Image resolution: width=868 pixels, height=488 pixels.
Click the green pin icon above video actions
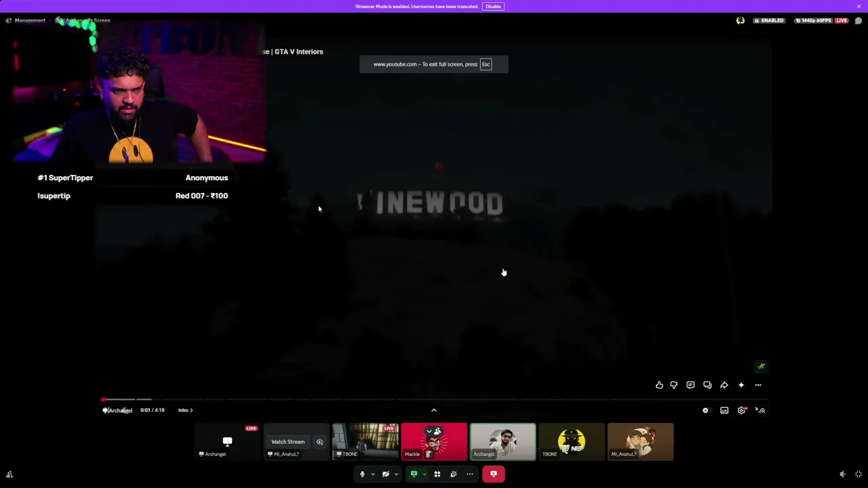tap(761, 367)
